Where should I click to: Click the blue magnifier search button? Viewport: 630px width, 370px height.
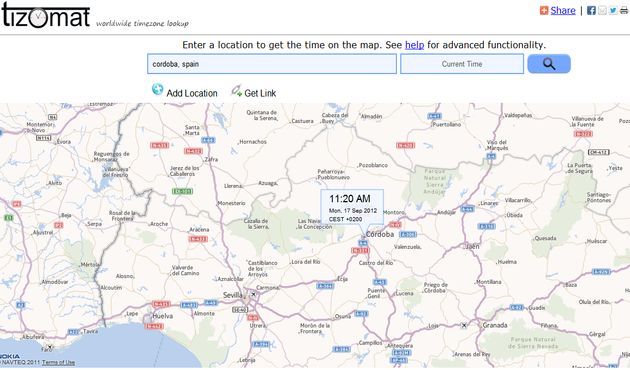(x=549, y=64)
